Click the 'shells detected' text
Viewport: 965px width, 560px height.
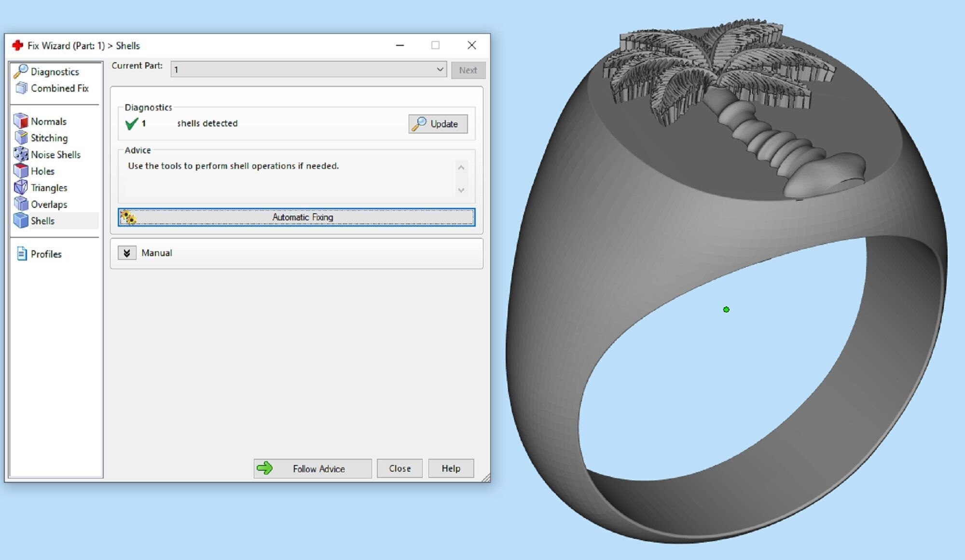pyautogui.click(x=207, y=123)
